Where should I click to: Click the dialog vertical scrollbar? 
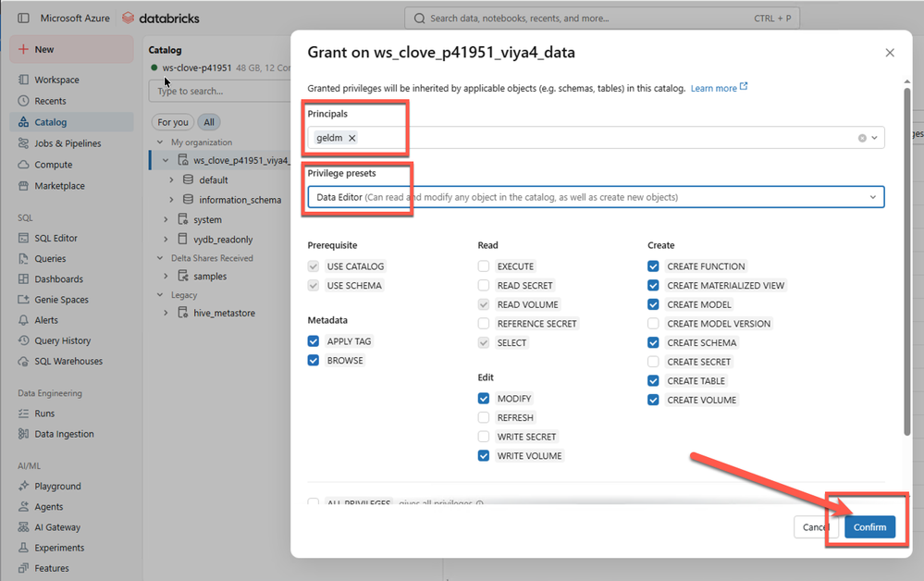tap(907, 261)
